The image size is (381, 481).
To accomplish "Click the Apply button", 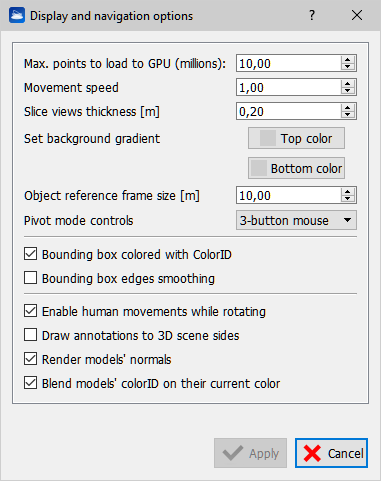I will pos(250,453).
